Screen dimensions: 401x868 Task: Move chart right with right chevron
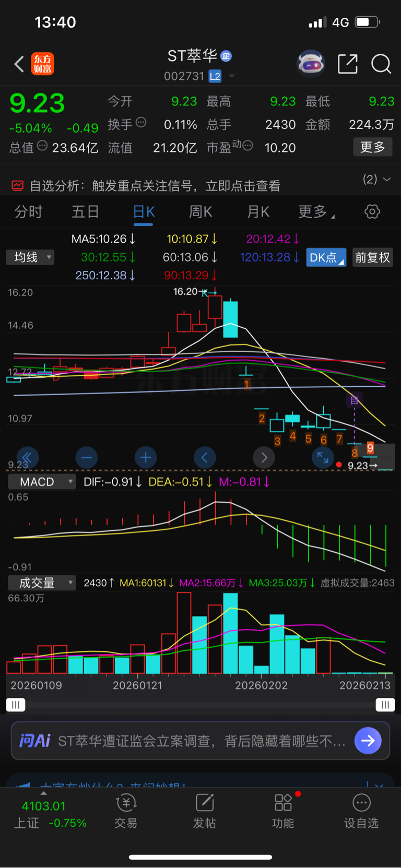point(264,458)
